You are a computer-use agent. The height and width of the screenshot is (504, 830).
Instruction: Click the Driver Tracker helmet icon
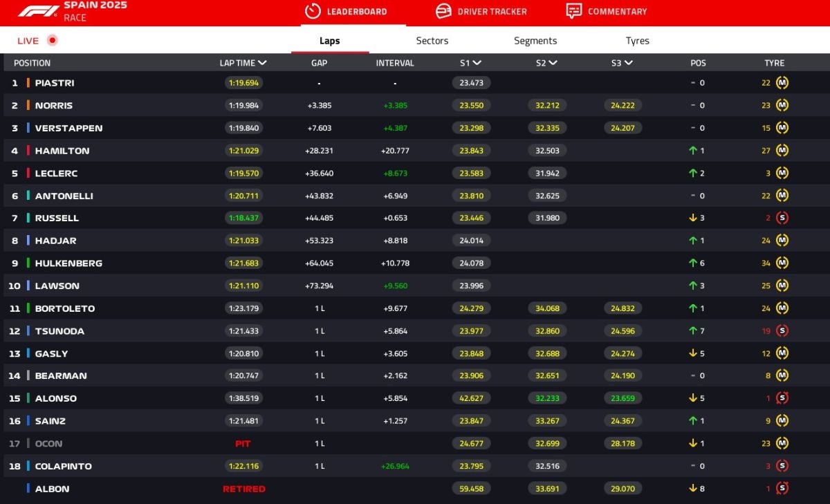coord(443,11)
